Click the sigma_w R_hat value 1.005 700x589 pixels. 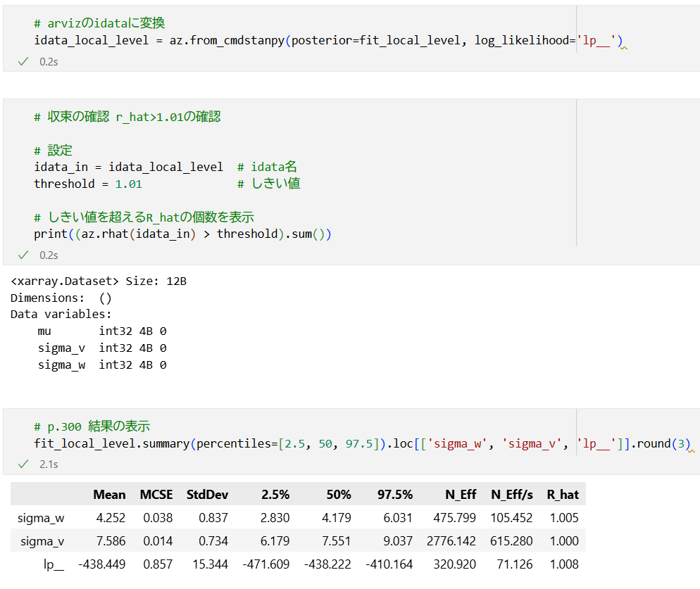[564, 518]
